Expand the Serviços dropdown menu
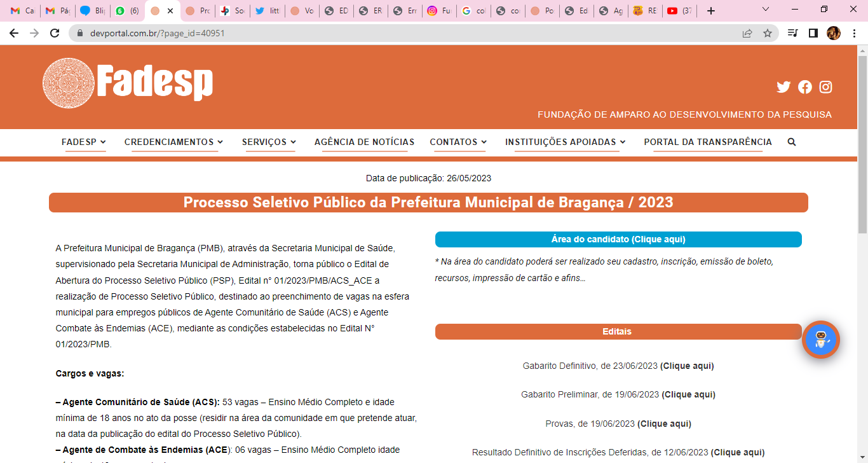This screenshot has width=868, height=463. (x=269, y=142)
